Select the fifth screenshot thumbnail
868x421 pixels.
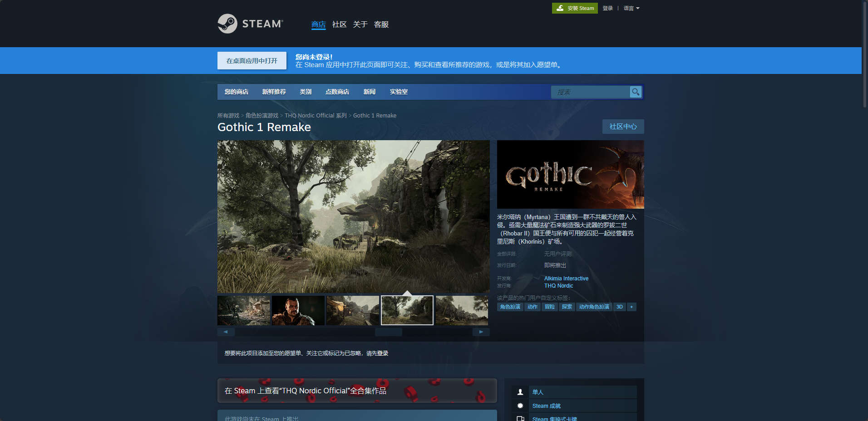[x=462, y=310]
